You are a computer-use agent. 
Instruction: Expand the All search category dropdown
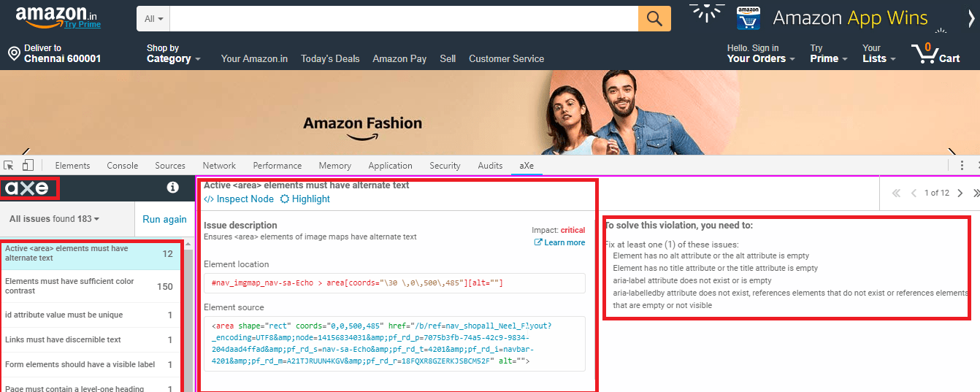pos(153,19)
